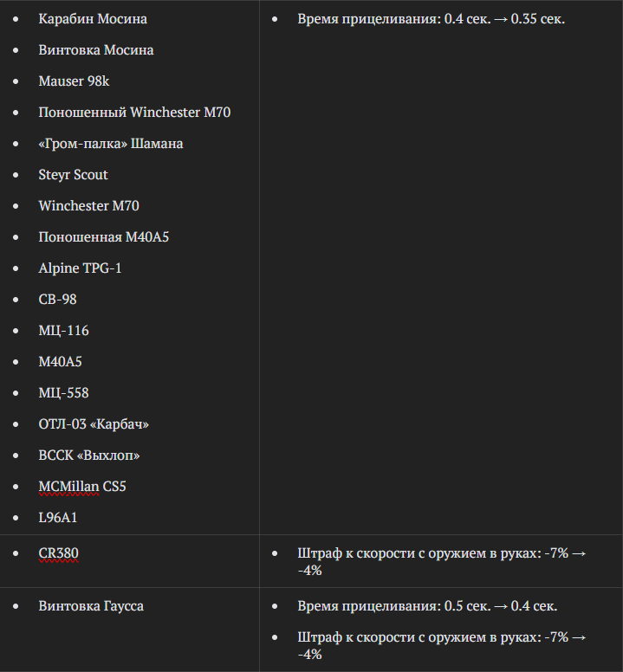The width and height of the screenshot is (623, 672).
Task: Select "Alpine TPG-1" text
Action: click(81, 268)
